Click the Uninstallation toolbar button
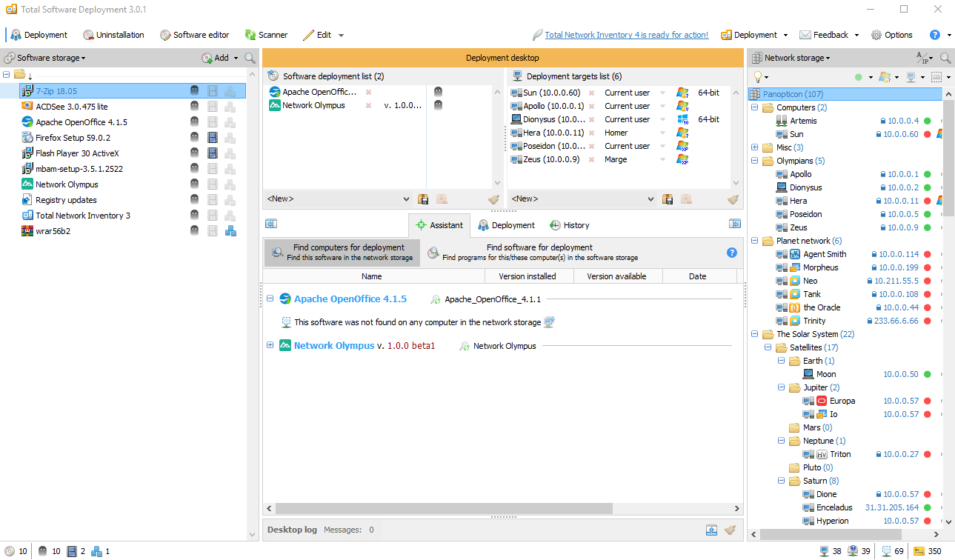This screenshot has height=560, width=955. [113, 35]
